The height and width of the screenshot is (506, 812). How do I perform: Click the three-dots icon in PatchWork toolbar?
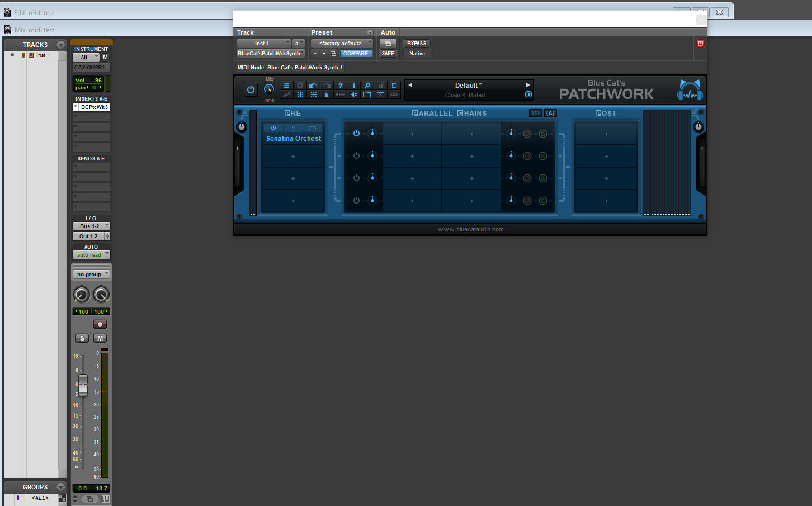(x=340, y=94)
